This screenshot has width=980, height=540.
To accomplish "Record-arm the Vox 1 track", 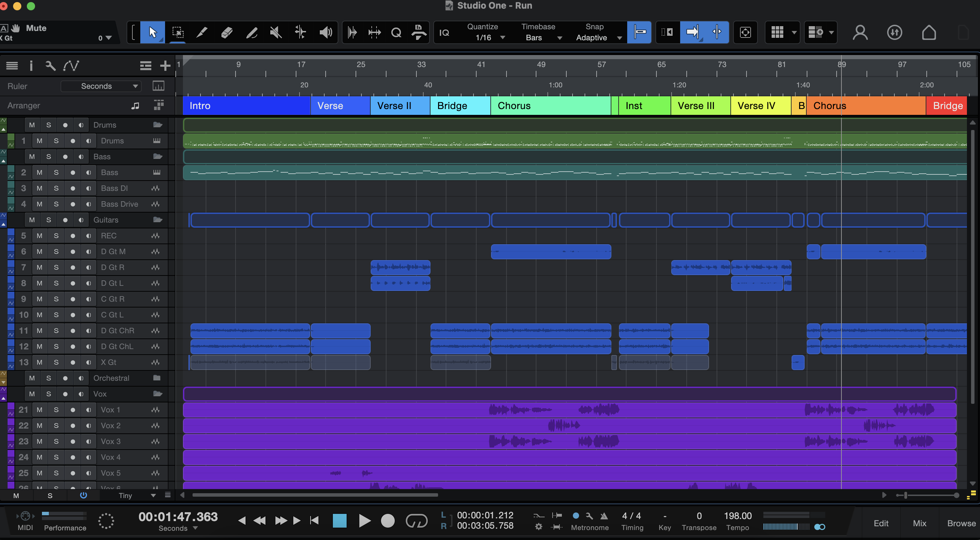I will pyautogui.click(x=73, y=410).
